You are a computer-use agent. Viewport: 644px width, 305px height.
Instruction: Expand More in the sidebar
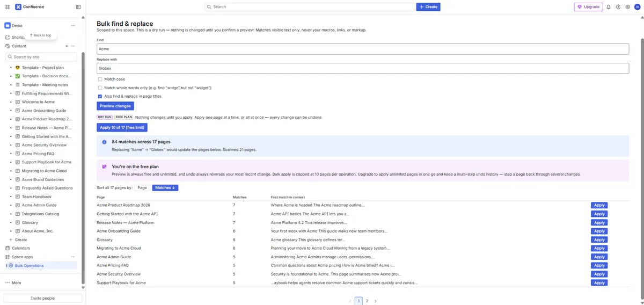13,282
